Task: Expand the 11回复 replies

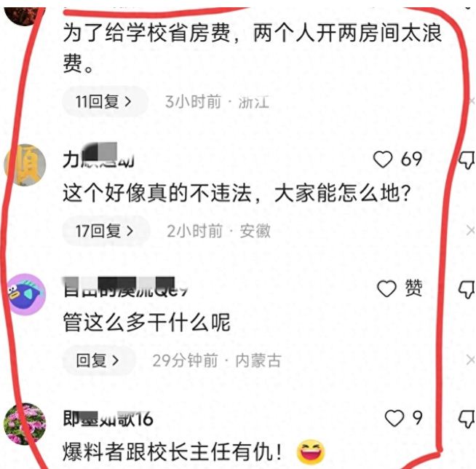Action: tap(105, 101)
